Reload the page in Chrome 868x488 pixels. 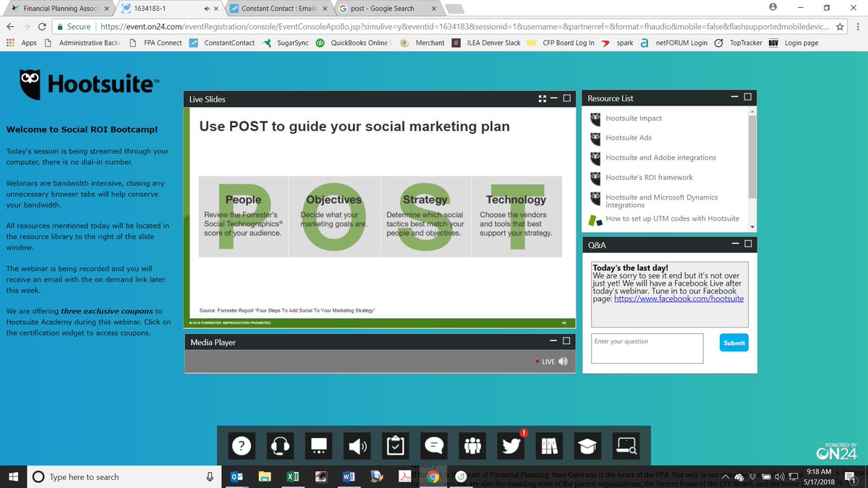43,27
